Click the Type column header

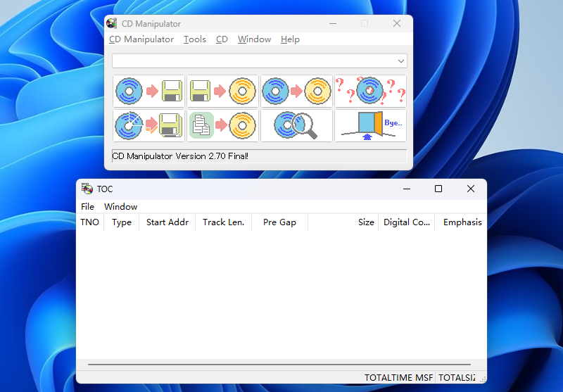(121, 222)
